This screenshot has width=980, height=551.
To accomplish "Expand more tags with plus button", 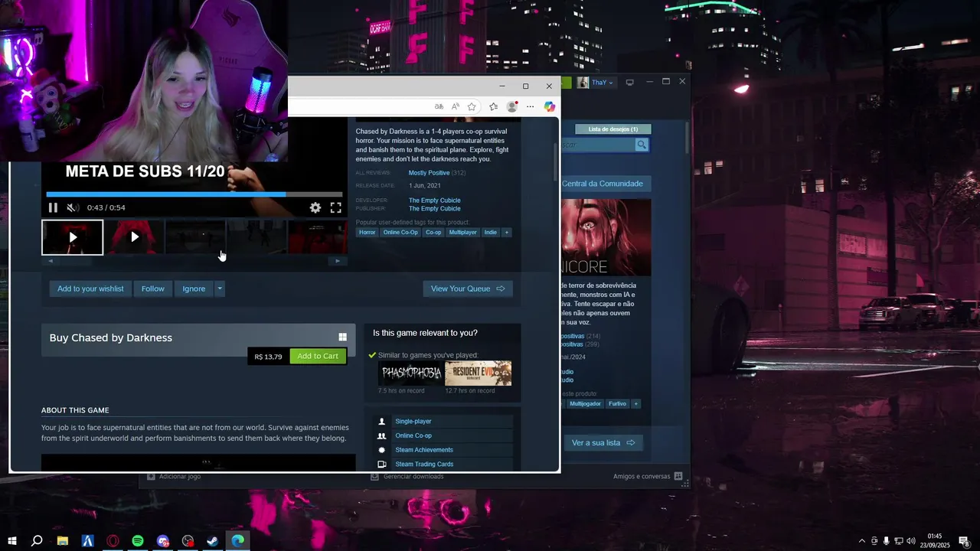I will click(506, 232).
